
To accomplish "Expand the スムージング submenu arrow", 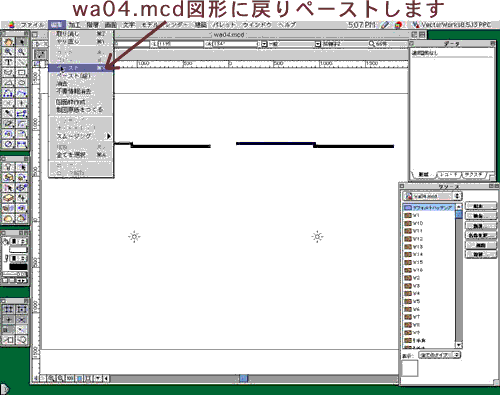I will pos(108,136).
